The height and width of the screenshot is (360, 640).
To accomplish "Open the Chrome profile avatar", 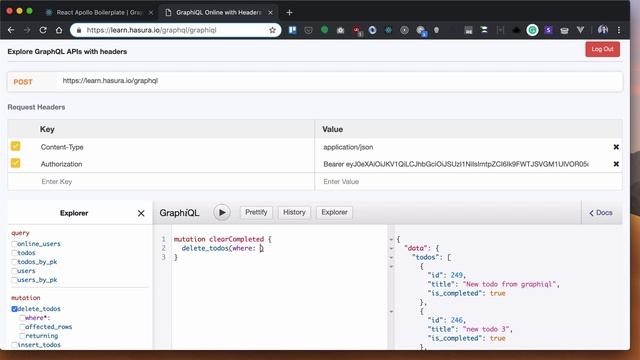I will pyautogui.click(x=603, y=29).
